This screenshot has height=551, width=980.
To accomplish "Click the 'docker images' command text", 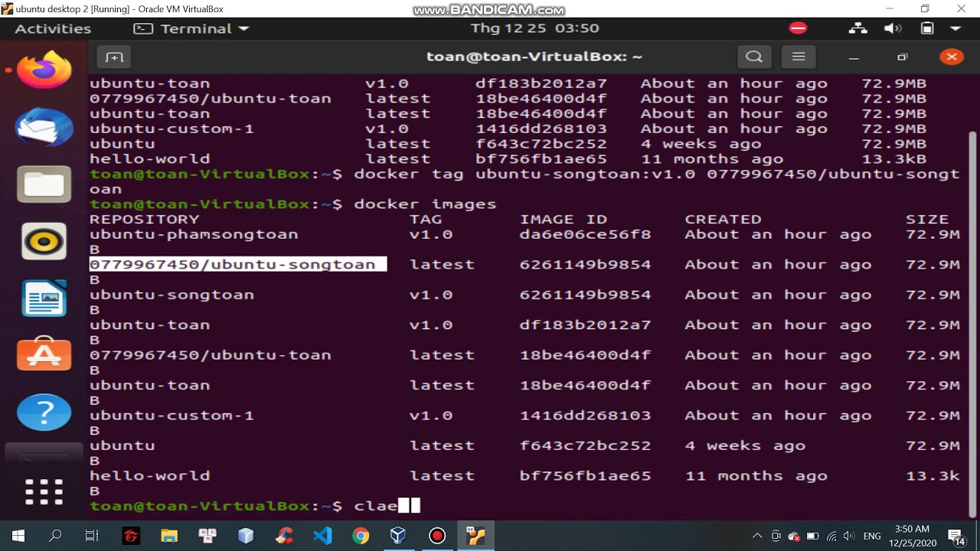I will pyautogui.click(x=425, y=204).
